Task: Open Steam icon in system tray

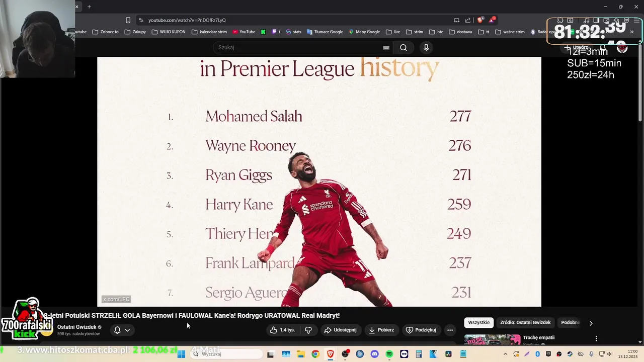Action: click(570, 354)
